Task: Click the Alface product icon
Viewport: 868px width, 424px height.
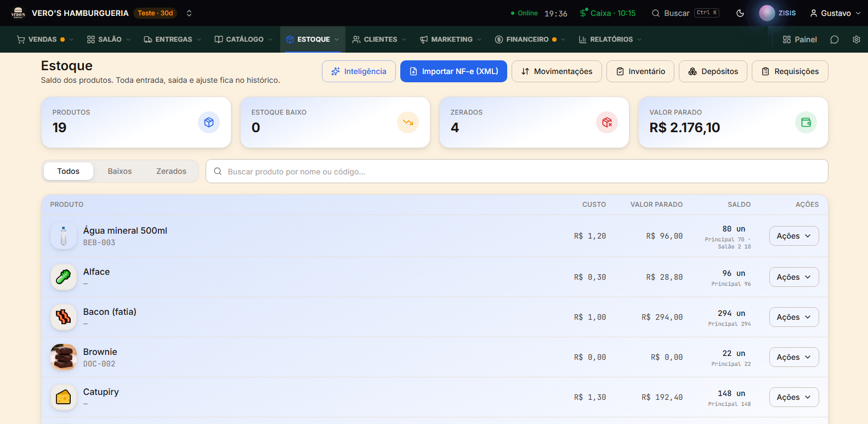Action: point(64,277)
